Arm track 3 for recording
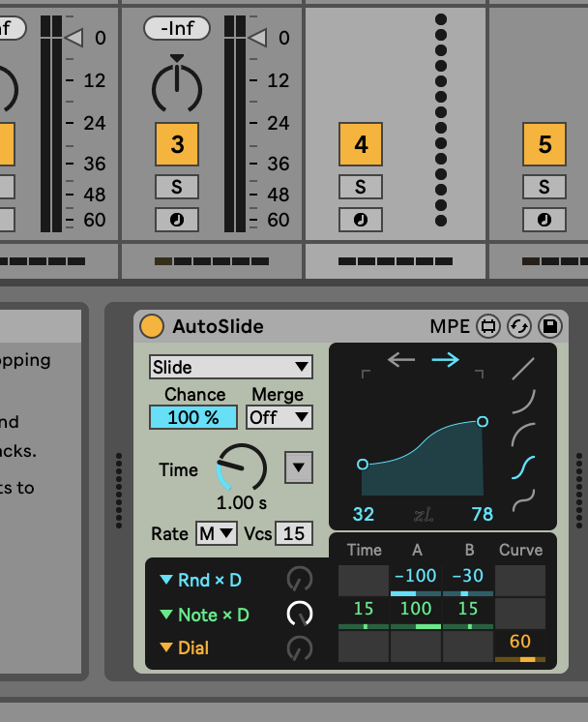Viewport: 588px width, 722px height. tap(177, 220)
